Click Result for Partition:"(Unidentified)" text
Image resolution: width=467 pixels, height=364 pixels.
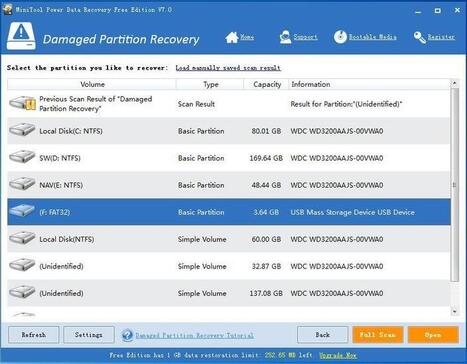[x=346, y=104]
